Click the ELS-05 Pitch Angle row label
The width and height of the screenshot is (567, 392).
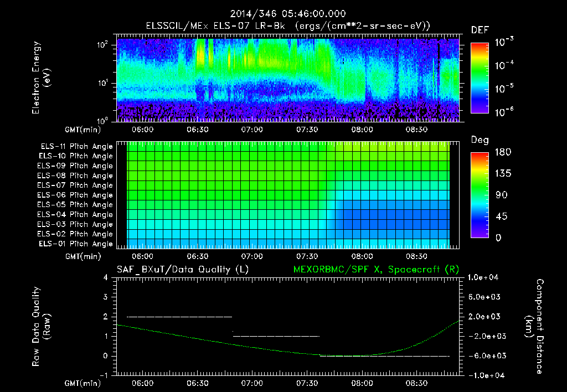75,205
